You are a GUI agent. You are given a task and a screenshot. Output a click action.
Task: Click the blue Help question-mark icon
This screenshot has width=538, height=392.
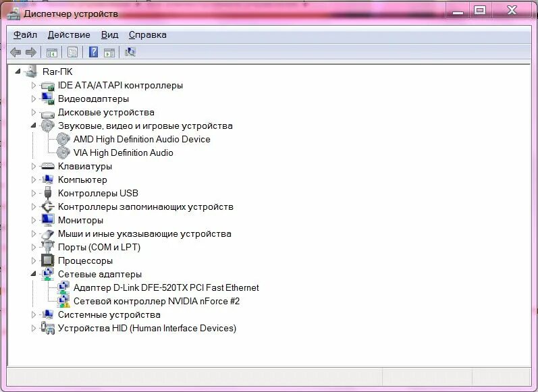[x=93, y=52]
